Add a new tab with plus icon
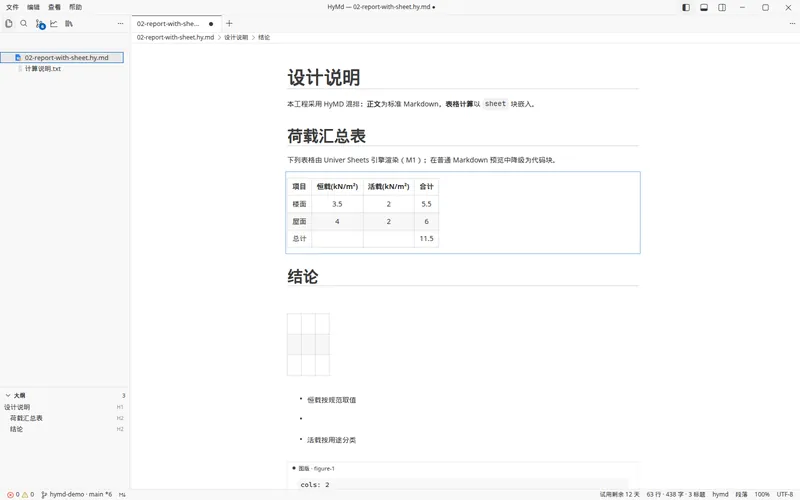This screenshot has width=800, height=500. coord(229,23)
